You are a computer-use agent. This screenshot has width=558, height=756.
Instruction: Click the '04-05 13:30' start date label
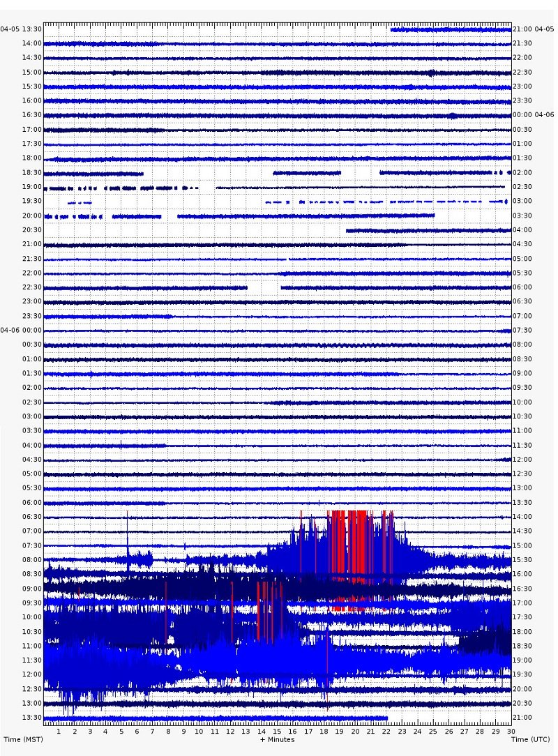click(x=21, y=29)
